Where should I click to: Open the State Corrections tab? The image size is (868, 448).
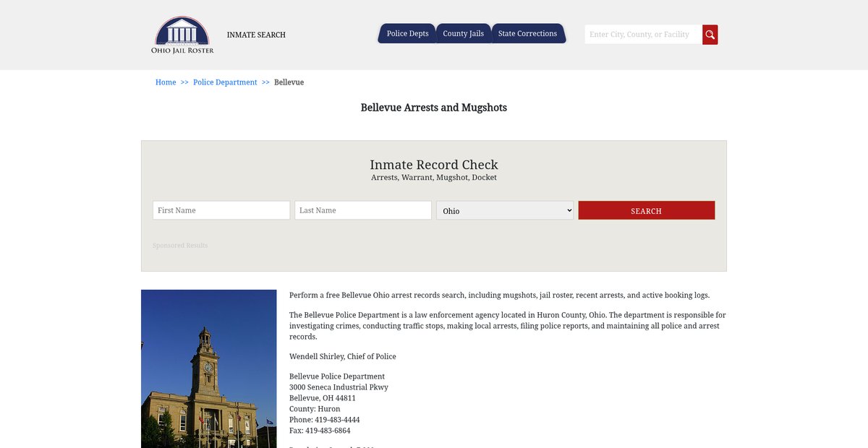(x=527, y=34)
